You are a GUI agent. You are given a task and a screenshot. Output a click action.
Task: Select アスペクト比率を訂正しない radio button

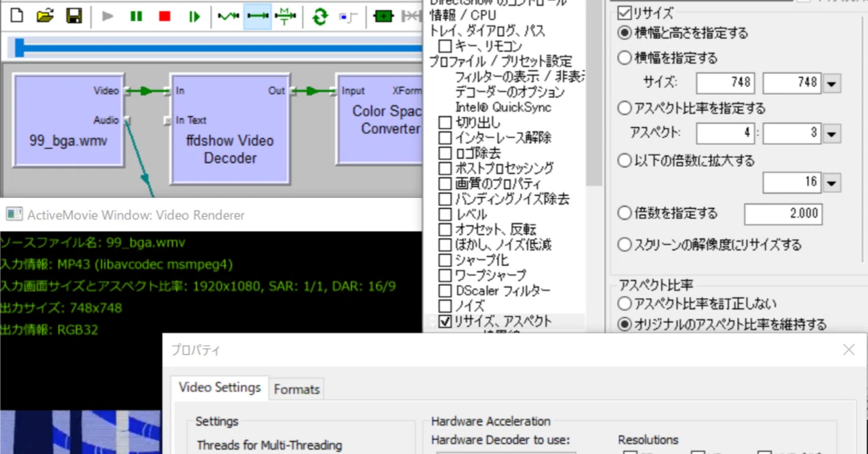coord(625,304)
